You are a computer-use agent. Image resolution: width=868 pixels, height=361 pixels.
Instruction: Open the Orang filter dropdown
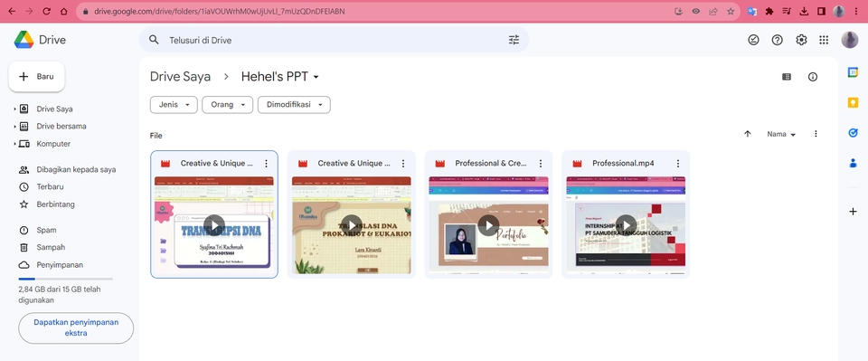[228, 105]
